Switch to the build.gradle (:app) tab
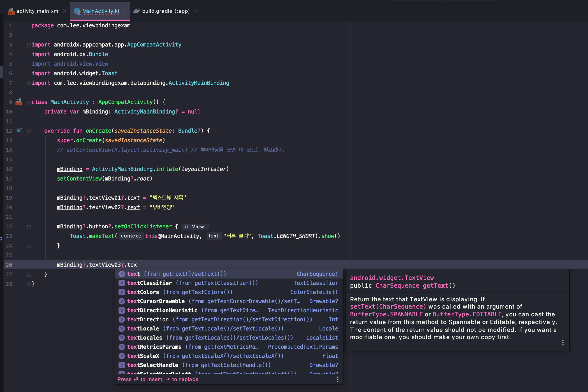The width and height of the screenshot is (588, 392). [165, 11]
